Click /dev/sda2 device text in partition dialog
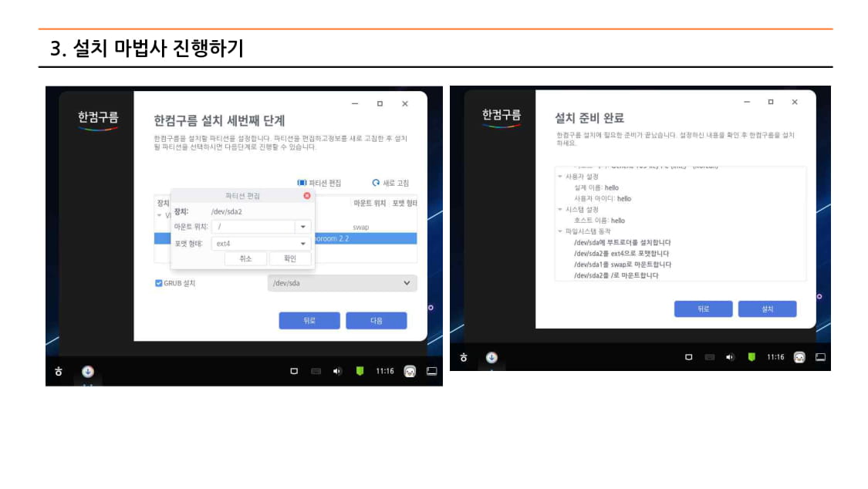The image size is (868, 489). tap(226, 212)
